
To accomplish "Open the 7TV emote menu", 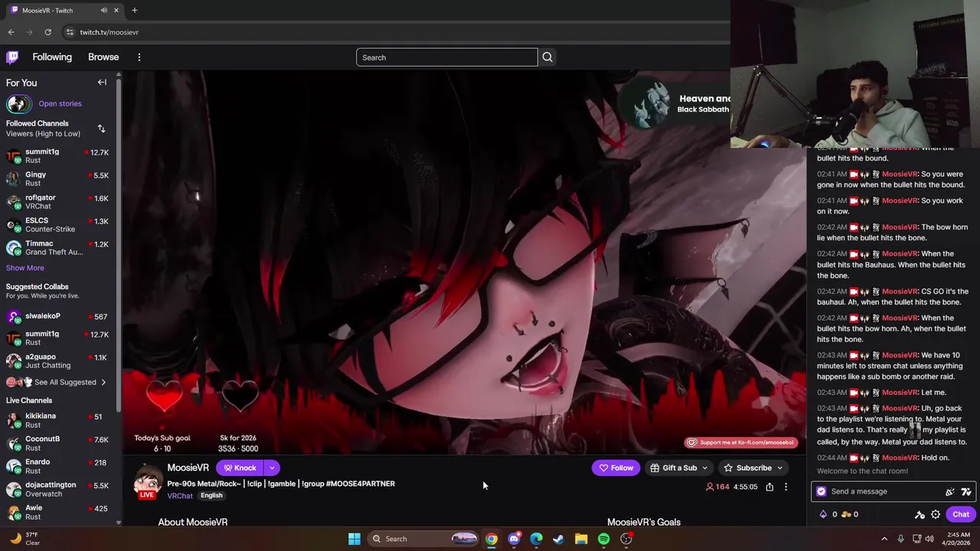I will pyautogui.click(x=966, y=492).
